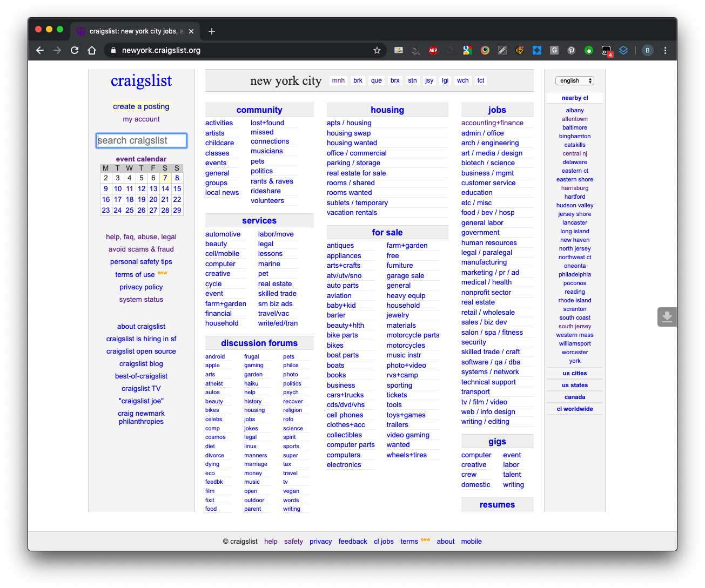Screen dimensions: 705x588
Task: Click the browser forward arrow
Action: (57, 50)
